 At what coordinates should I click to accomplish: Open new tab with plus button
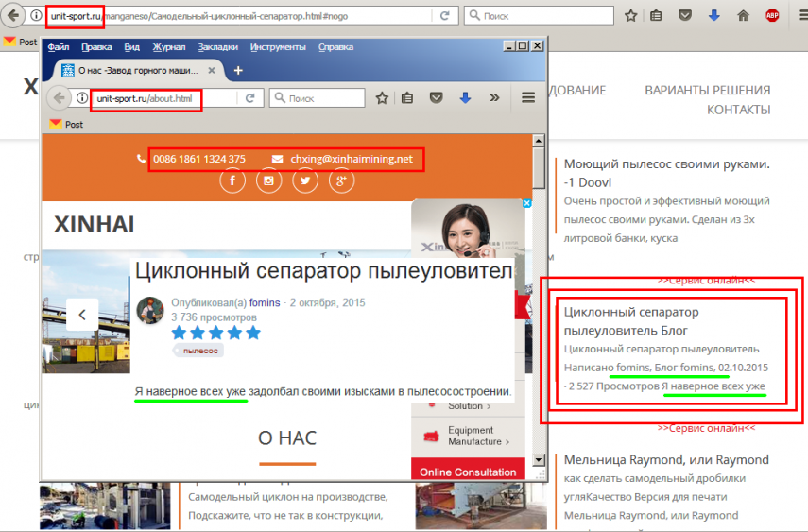[238, 70]
